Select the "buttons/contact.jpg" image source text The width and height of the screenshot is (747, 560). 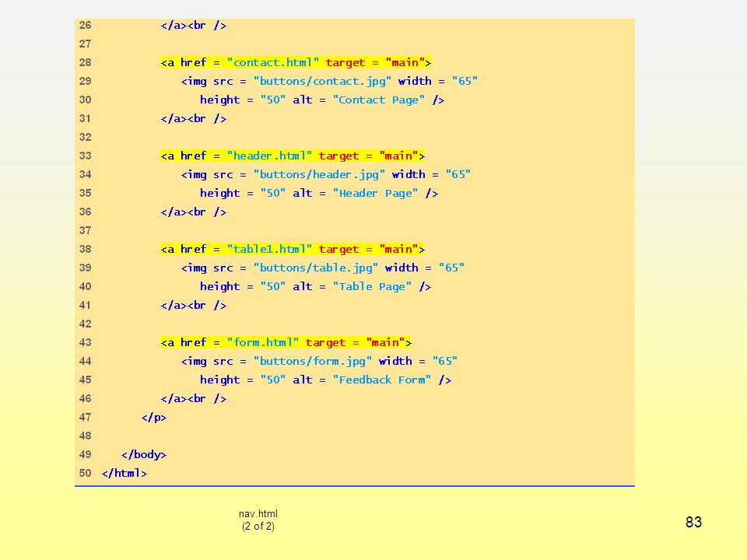pos(322,81)
